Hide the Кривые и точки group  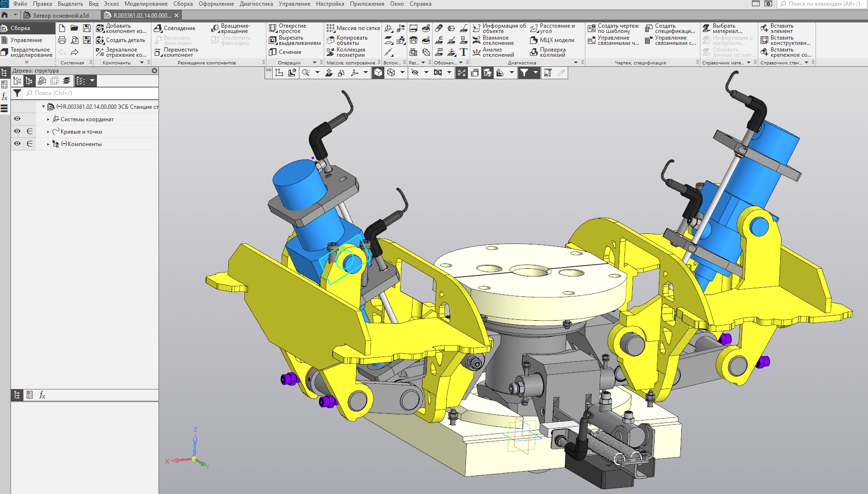coord(17,131)
